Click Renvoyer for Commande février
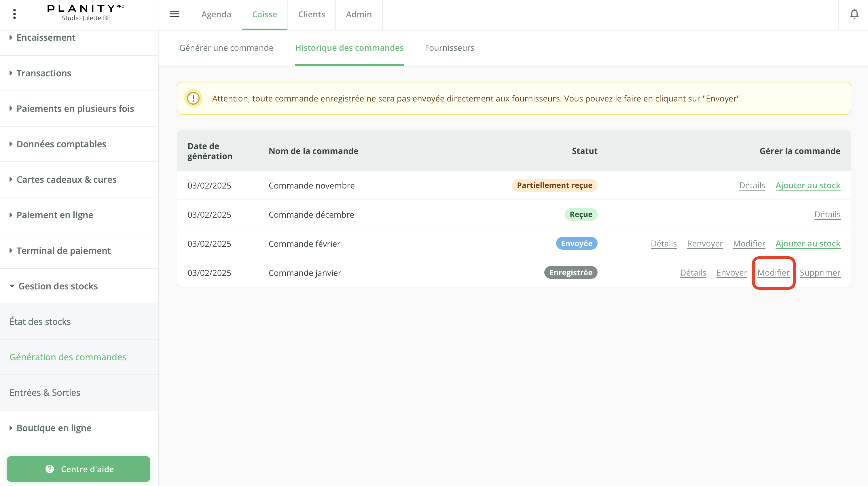Image resolution: width=868 pixels, height=486 pixels. click(705, 244)
